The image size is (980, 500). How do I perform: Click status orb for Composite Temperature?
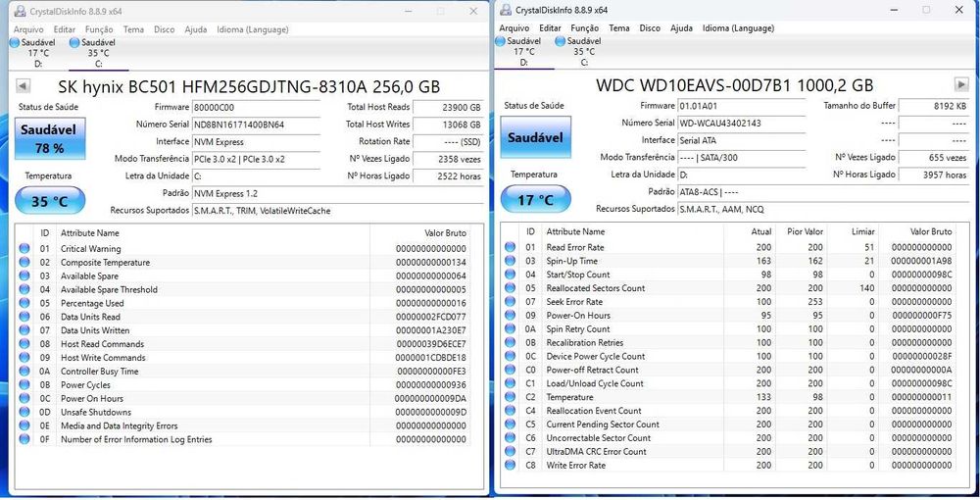24,263
